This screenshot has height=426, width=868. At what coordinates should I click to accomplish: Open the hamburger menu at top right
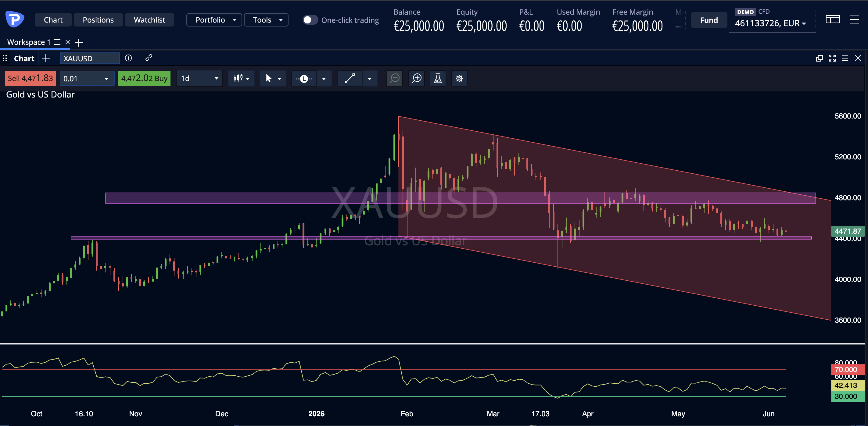(x=854, y=20)
